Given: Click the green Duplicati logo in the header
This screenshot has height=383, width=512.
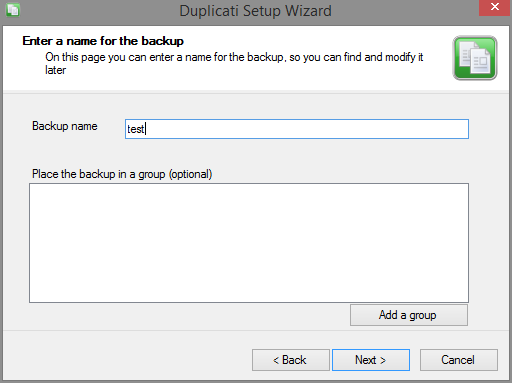Looking at the screenshot, I should click(475, 58).
